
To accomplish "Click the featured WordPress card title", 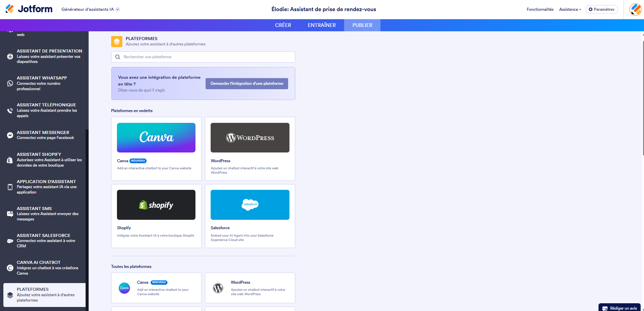I will [221, 161].
